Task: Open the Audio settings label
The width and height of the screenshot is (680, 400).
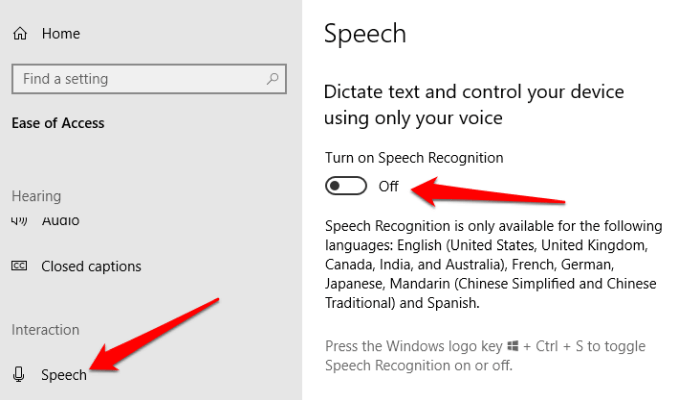Action: [60, 220]
